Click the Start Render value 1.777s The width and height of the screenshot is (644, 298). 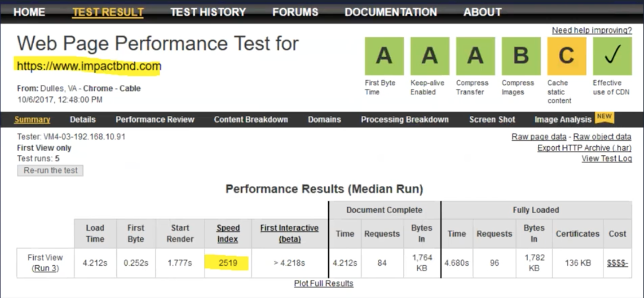pos(180,263)
